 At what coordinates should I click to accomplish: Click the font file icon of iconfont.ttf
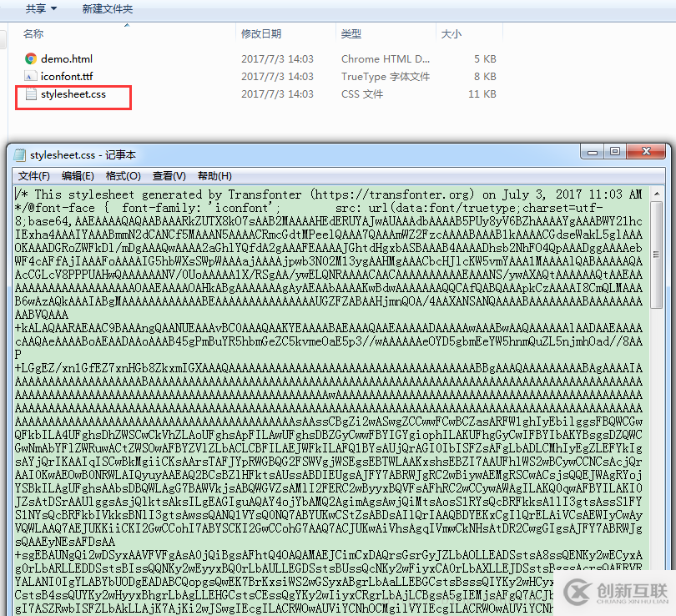pyautogui.click(x=30, y=76)
